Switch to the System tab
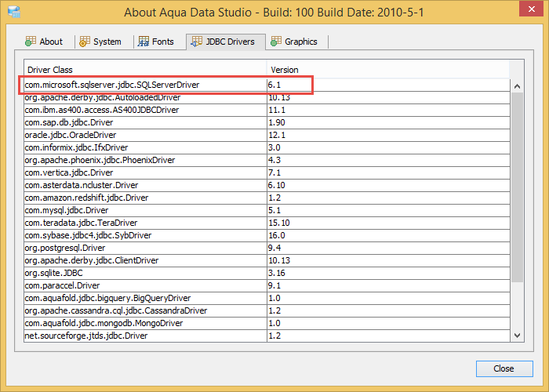The image size is (549, 392). click(x=100, y=42)
